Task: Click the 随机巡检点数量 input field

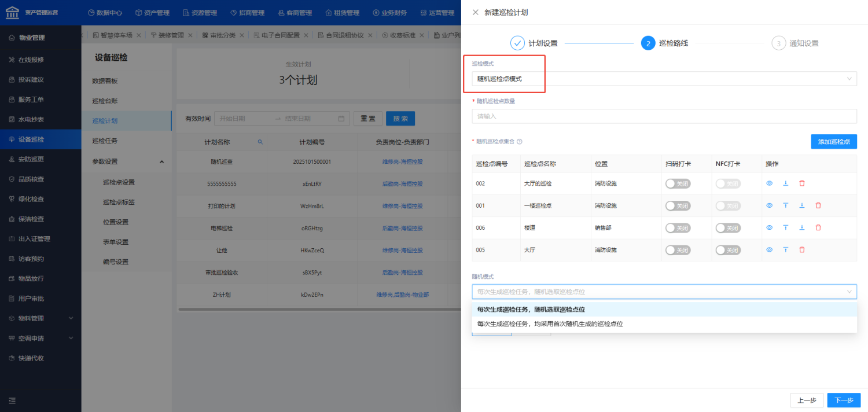Action: pos(664,116)
